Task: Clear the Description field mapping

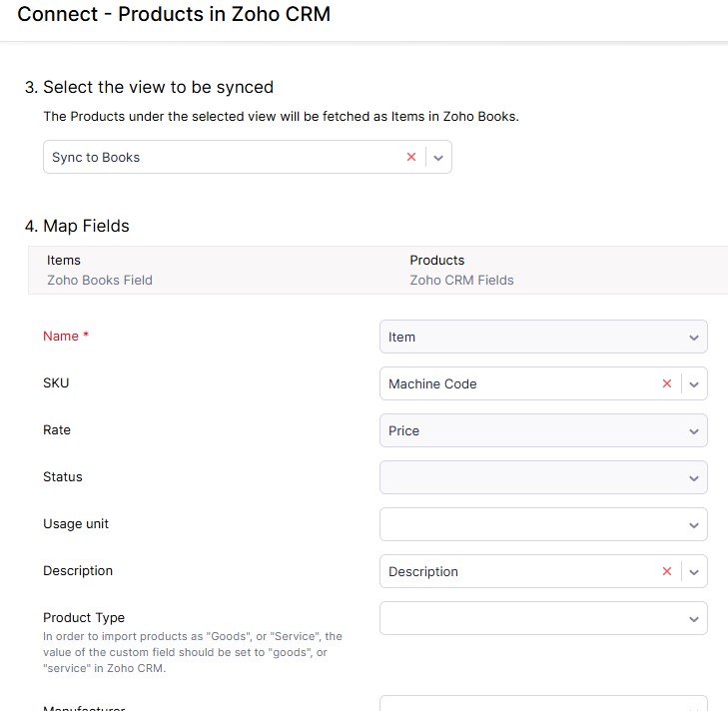Action: pyautogui.click(x=667, y=571)
